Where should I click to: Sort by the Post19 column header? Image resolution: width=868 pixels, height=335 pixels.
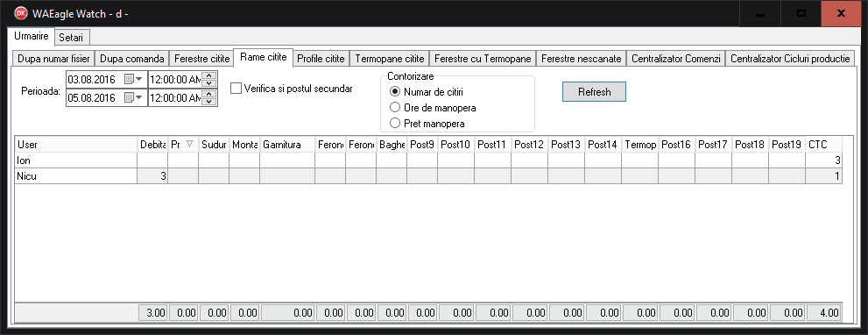(x=787, y=144)
